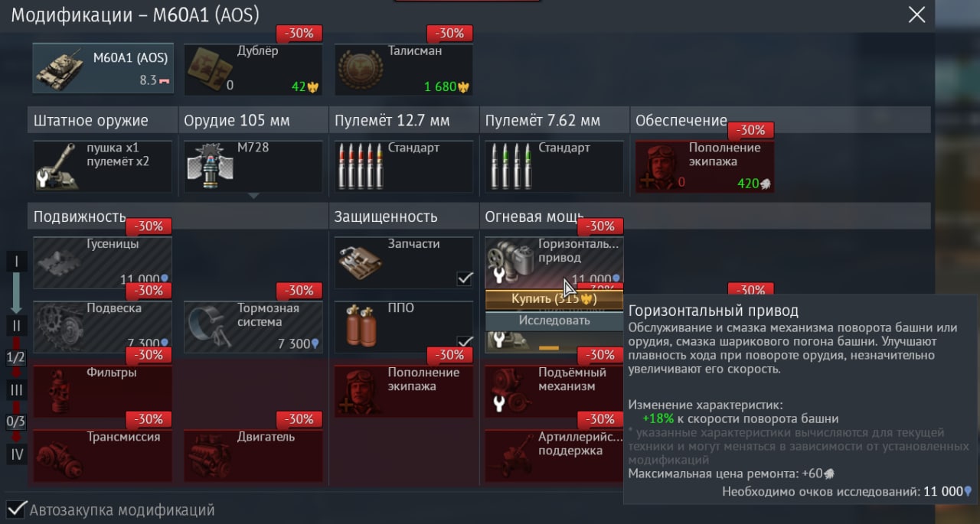Click the Исследовать research button
Screen dimensions: 980x524
click(x=554, y=321)
